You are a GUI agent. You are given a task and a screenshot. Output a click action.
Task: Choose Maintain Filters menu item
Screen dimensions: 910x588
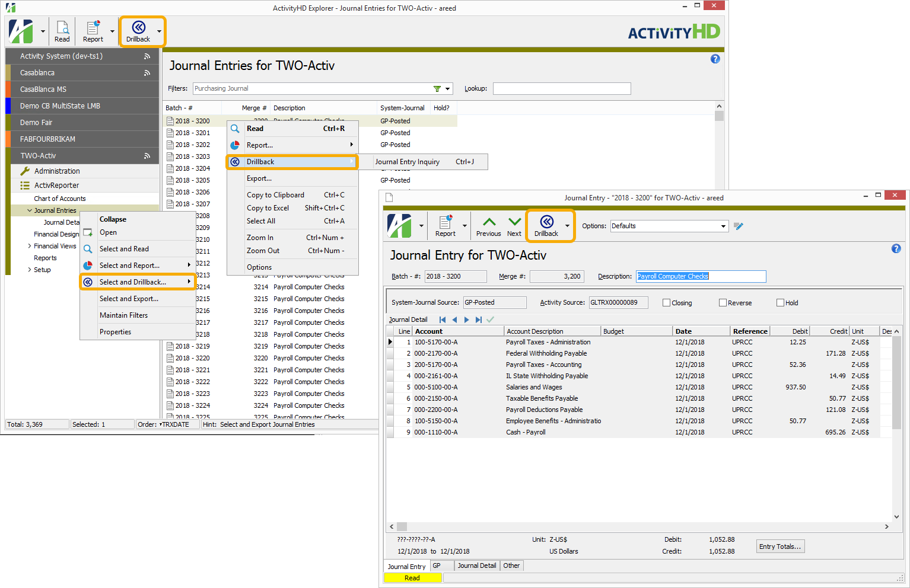[x=138, y=315]
